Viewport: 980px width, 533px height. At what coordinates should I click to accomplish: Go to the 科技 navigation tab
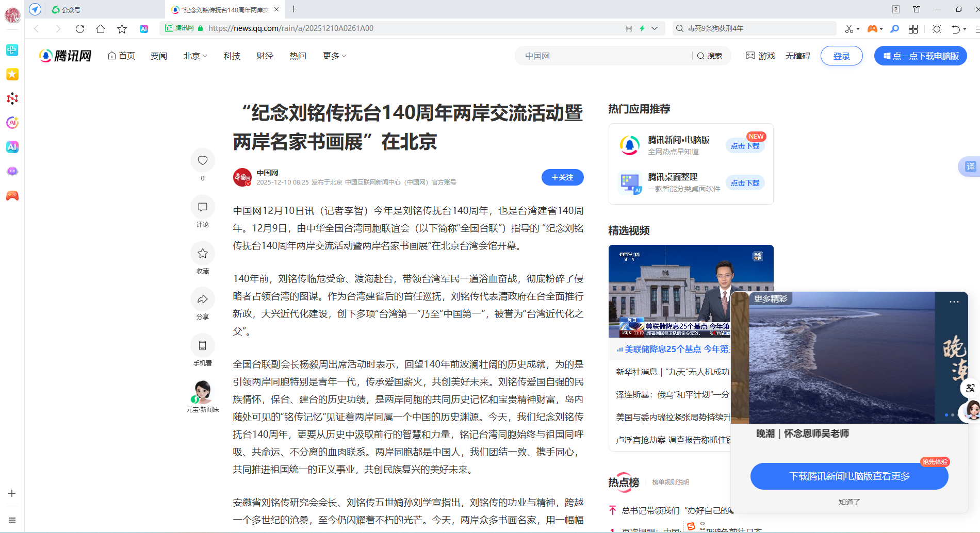click(232, 56)
